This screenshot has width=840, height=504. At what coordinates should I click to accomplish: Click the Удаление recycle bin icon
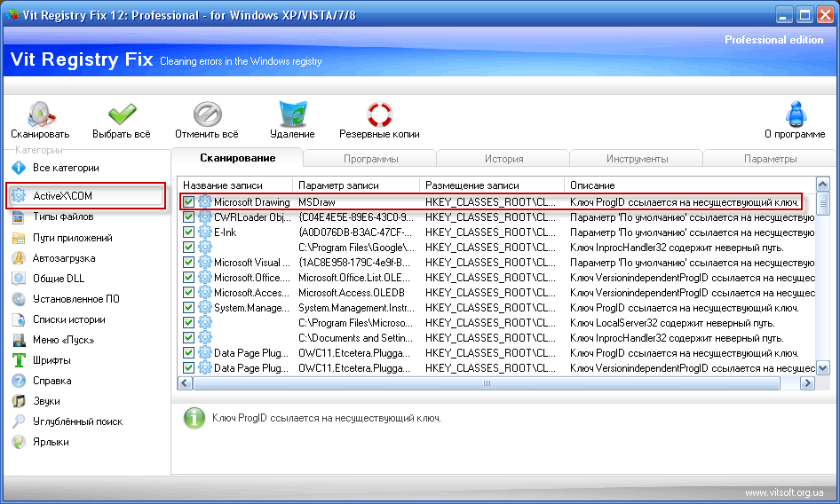[x=292, y=115]
